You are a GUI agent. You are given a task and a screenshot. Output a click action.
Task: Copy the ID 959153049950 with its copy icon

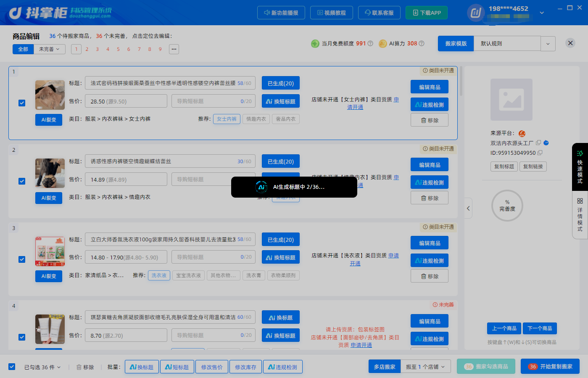[540, 153]
